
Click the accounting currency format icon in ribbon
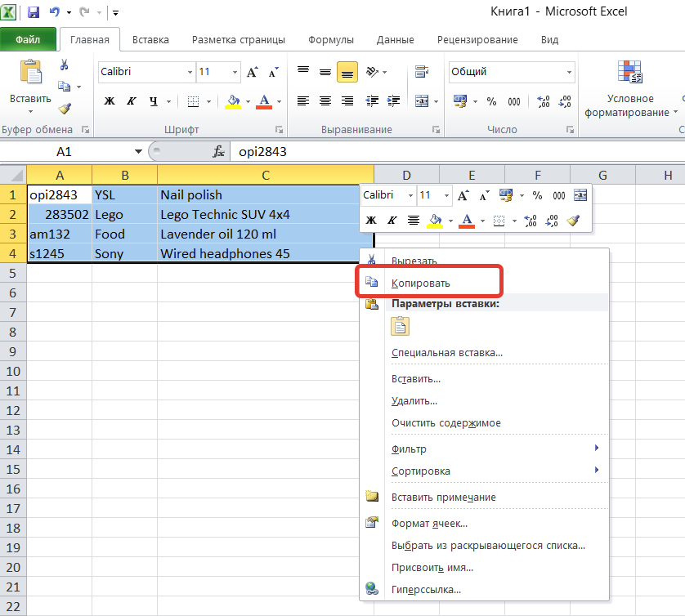pyautogui.click(x=460, y=101)
